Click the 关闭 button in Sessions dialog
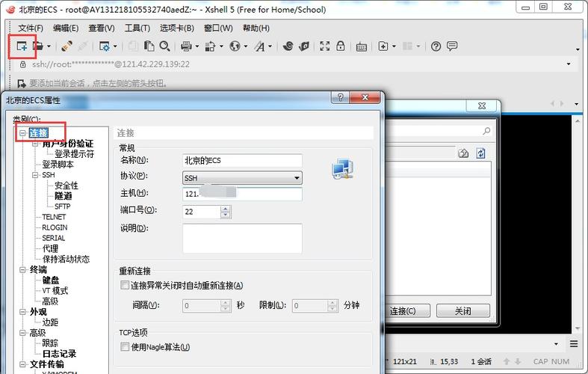 [463, 310]
